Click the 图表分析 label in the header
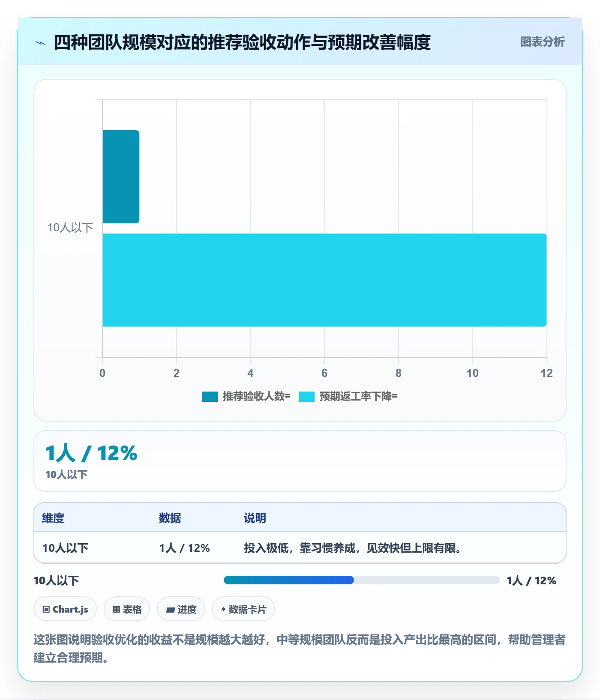Viewport: 600px width, 700px height. point(542,42)
